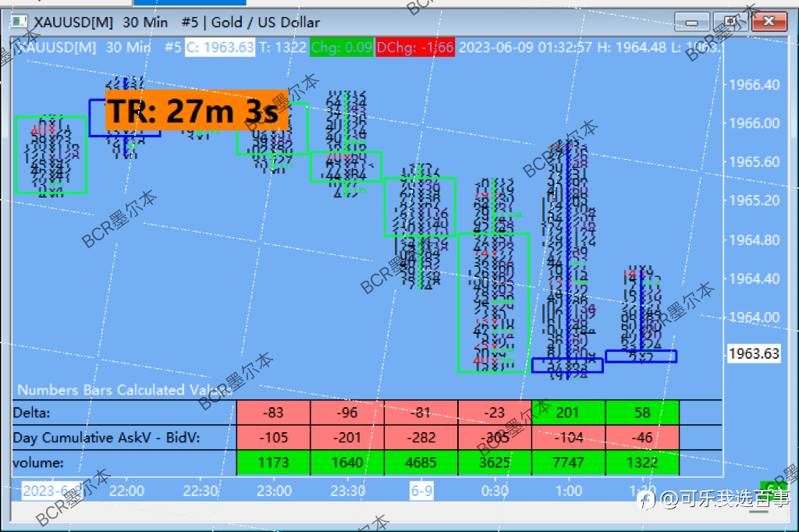Close the XAUUSD chart window
This screenshot has height=532, width=799.
pos(769,22)
